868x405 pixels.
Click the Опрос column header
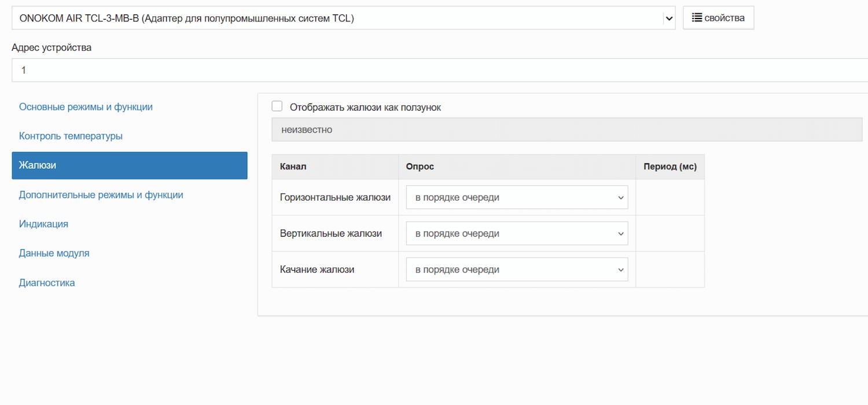420,167
